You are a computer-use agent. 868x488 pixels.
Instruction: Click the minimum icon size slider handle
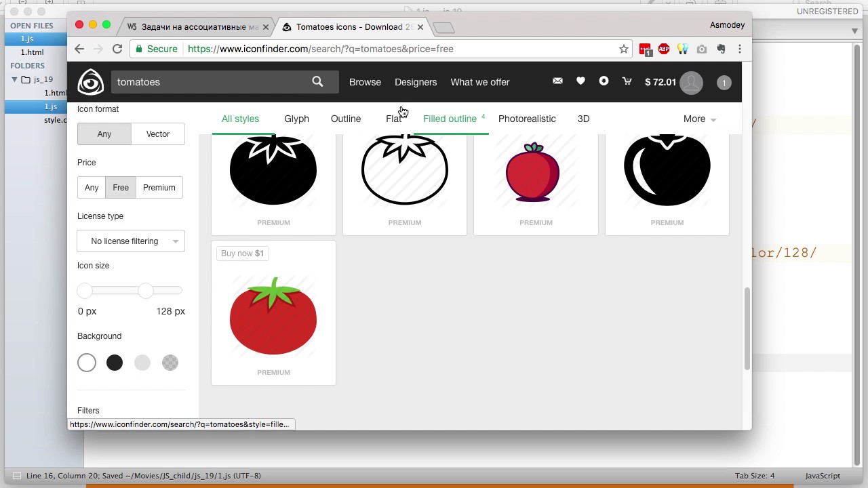(x=84, y=290)
